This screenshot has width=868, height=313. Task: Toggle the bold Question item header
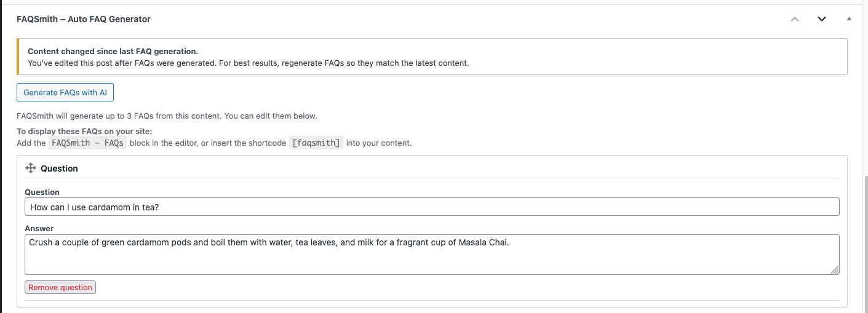click(x=59, y=168)
